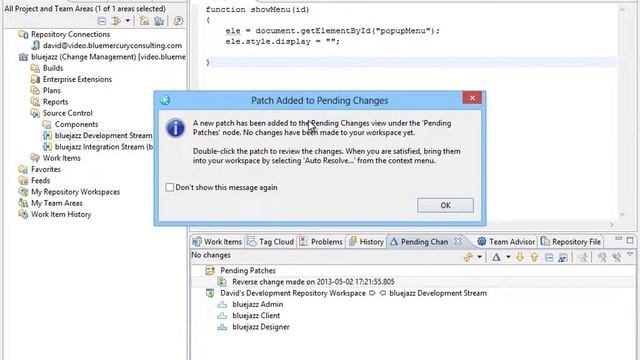Select Reverse change made on 2013-05-02 patch

click(313, 282)
